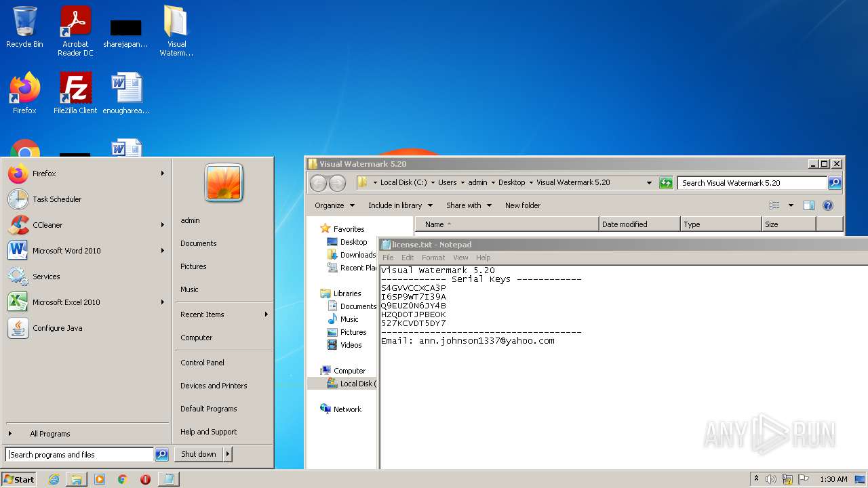This screenshot has height=488, width=868.
Task: Select Network in the navigation pane
Action: [x=341, y=409]
